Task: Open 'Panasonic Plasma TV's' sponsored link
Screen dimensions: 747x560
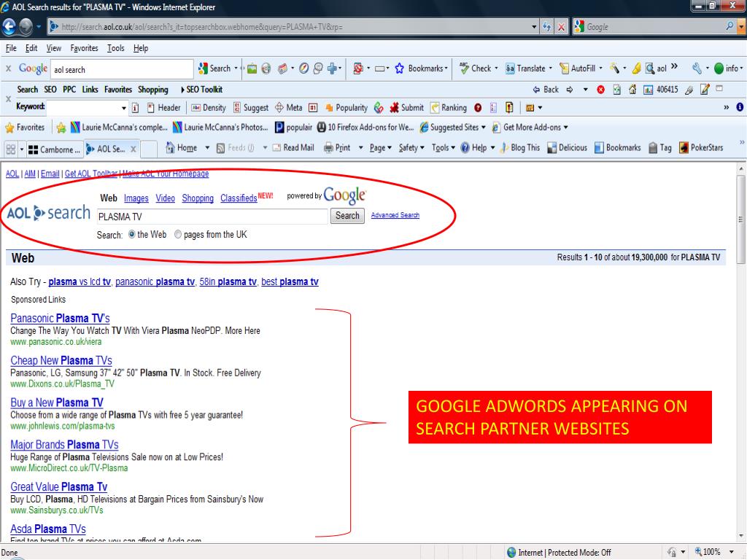Action: (60, 318)
